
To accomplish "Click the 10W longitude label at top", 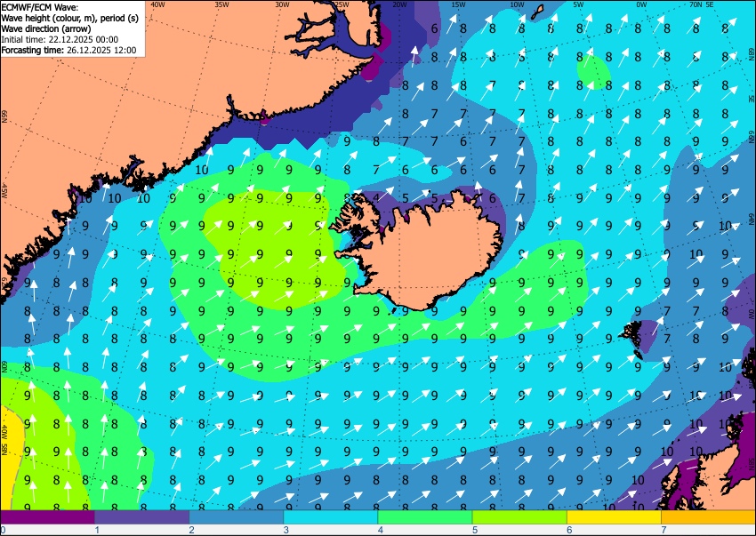I will point(518,4).
